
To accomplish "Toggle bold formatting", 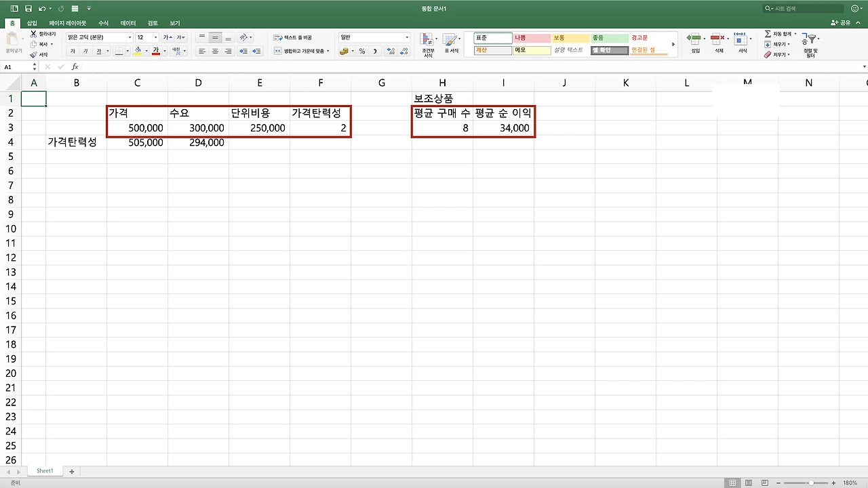I will click(73, 51).
